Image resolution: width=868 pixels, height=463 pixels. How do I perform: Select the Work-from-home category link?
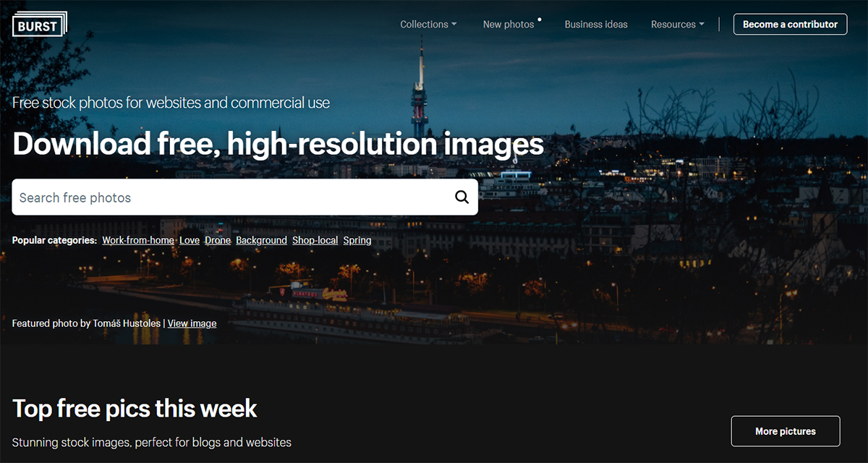138,240
